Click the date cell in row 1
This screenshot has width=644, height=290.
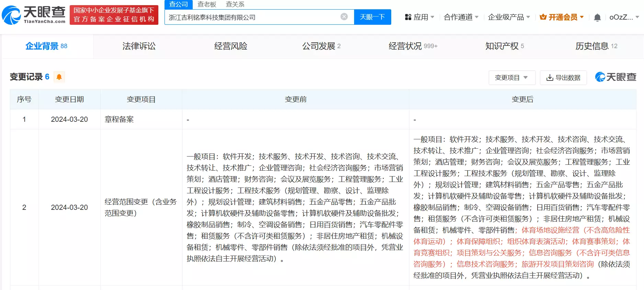(69, 119)
